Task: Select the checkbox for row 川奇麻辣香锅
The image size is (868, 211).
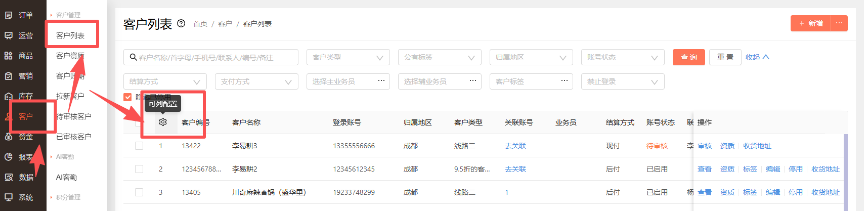Action: tap(139, 192)
